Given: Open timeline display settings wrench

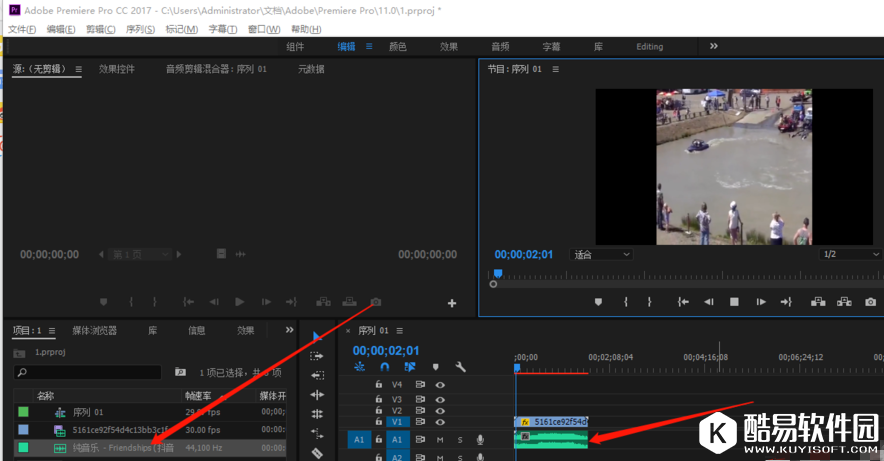Looking at the screenshot, I should click(460, 367).
